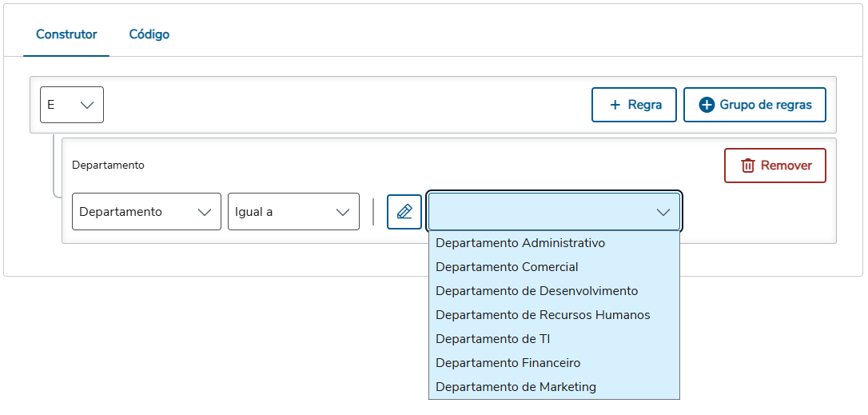
Task: Pick Departamento de Marketing option
Action: [x=516, y=387]
